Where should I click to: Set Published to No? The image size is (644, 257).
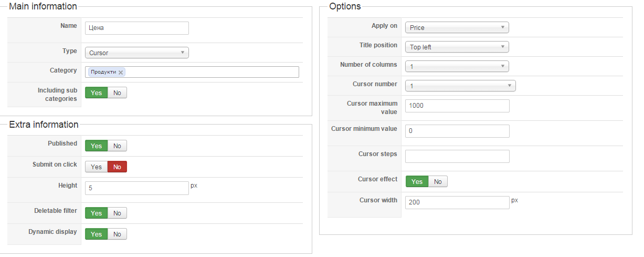117,146
